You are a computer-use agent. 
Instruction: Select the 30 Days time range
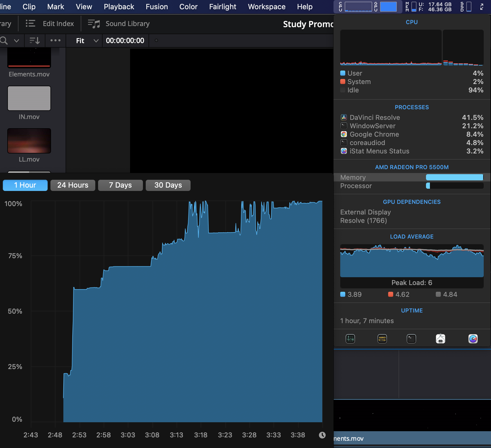168,185
